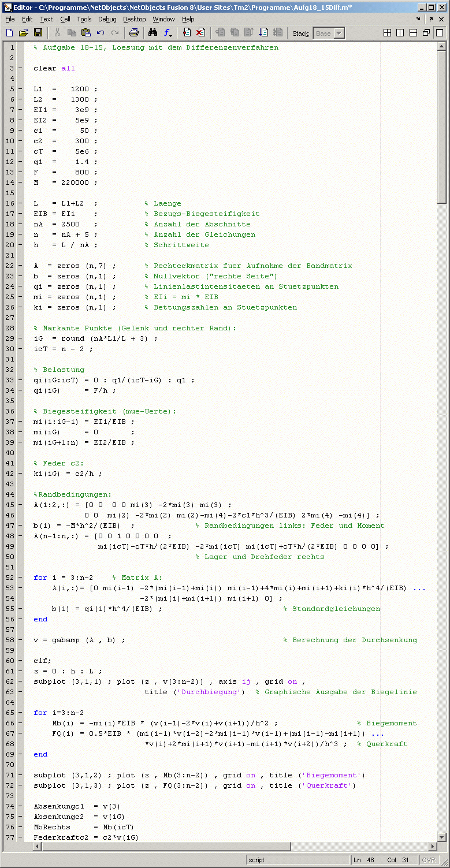Open the Stack dropdown list
The image size is (450, 868).
(339, 33)
